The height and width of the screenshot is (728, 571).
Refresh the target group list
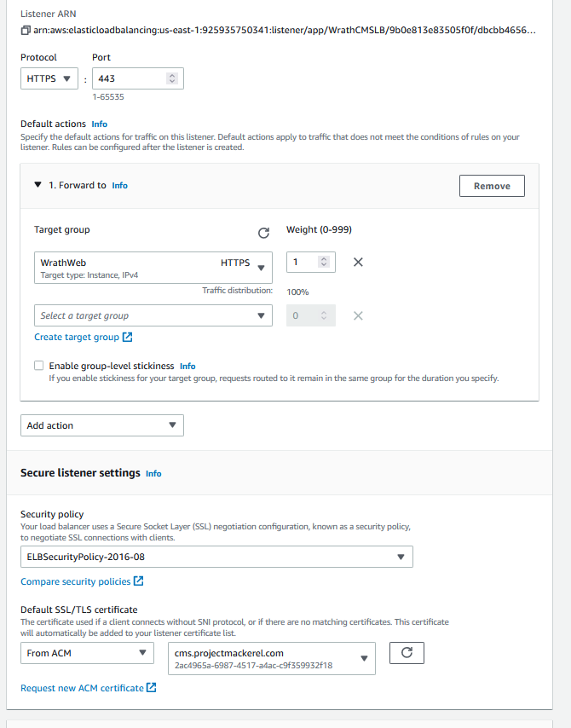point(263,233)
